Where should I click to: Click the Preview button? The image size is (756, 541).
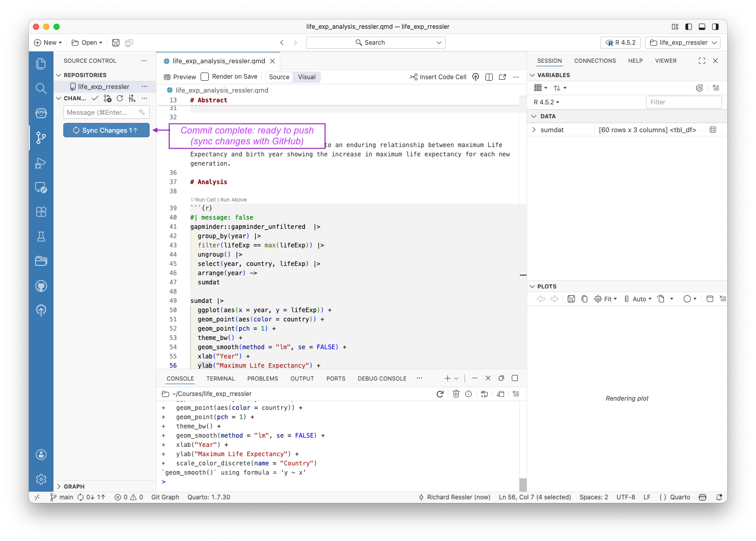(x=179, y=77)
